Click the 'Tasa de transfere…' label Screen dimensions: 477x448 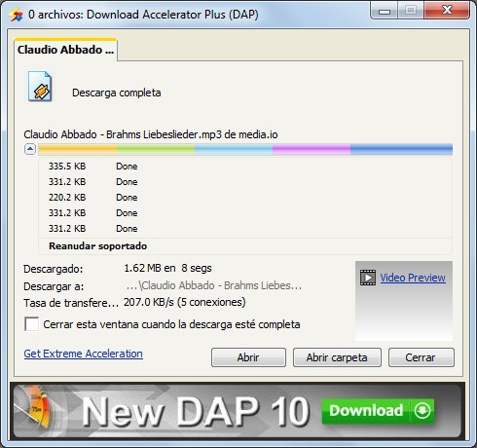point(71,303)
